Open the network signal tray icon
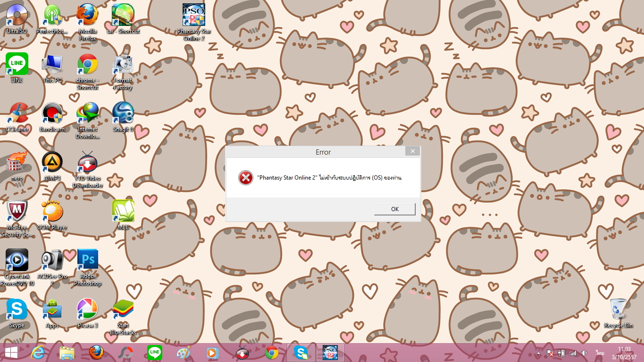Image resolution: width=644 pixels, height=362 pixels. point(573,353)
